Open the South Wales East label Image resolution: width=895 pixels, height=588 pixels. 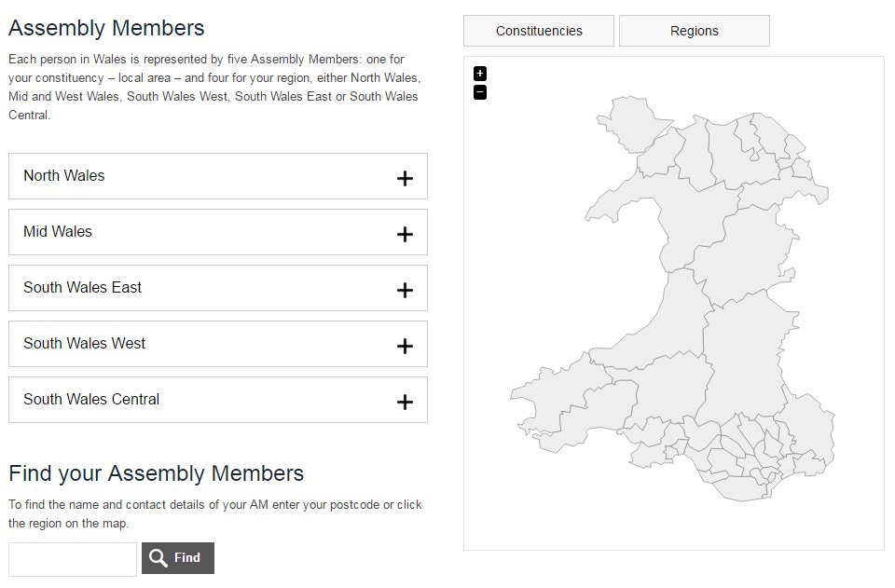pos(82,287)
